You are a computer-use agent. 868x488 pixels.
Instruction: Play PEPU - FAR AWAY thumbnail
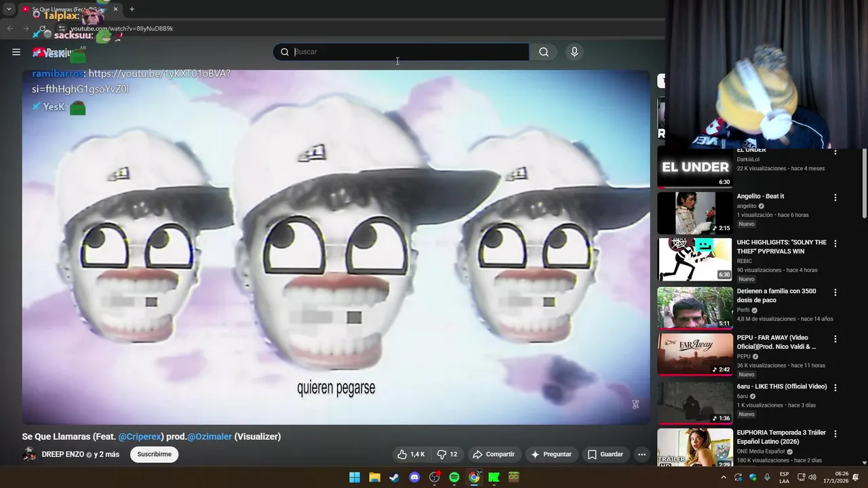click(695, 354)
